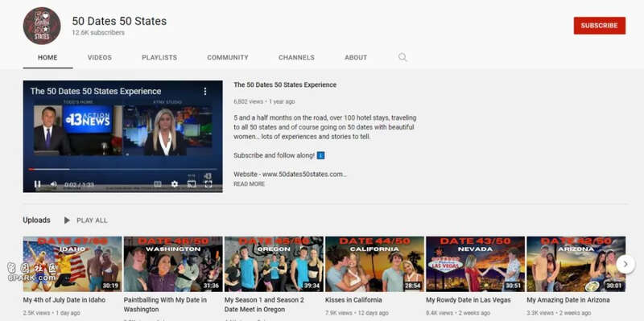This screenshot has width=644, height=321.
Task: Expand description with READ MORE
Action: [x=250, y=184]
